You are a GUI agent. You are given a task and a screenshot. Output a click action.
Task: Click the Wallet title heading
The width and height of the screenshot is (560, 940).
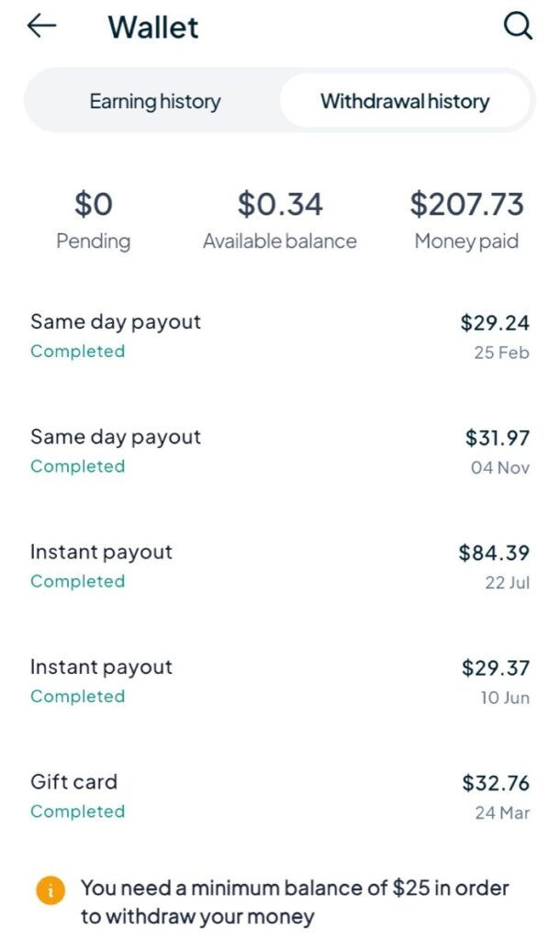(153, 27)
